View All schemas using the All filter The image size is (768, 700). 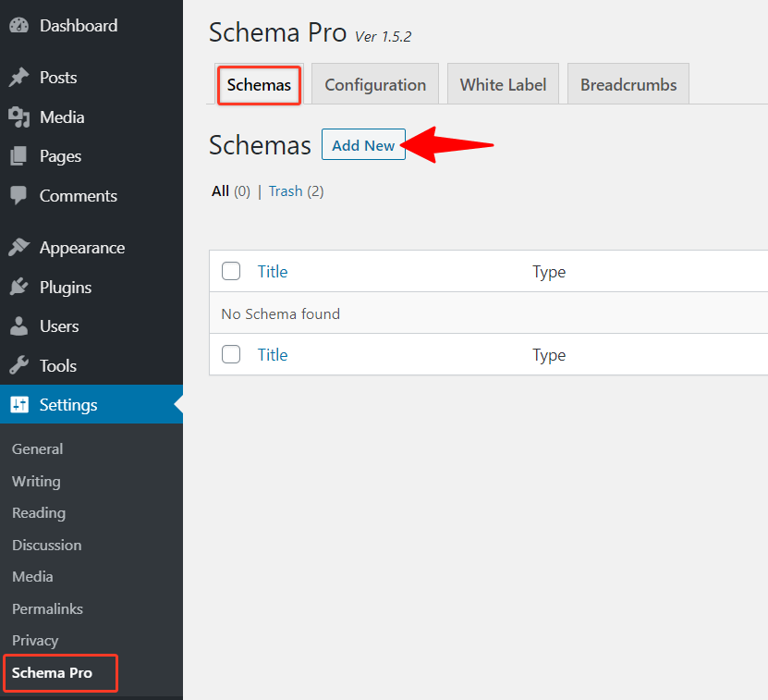click(x=220, y=190)
